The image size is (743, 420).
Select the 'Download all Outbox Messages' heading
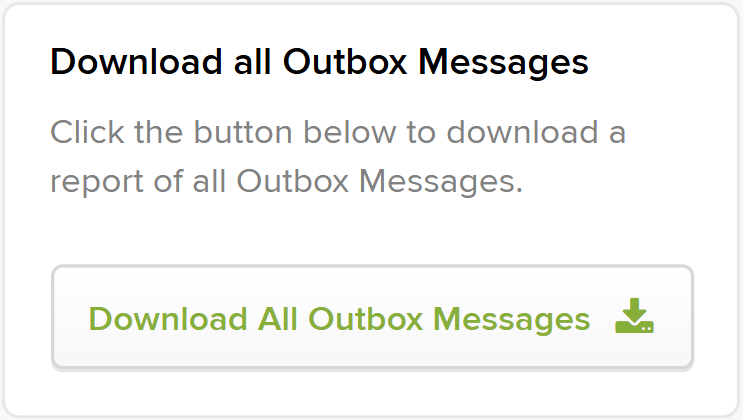(319, 63)
